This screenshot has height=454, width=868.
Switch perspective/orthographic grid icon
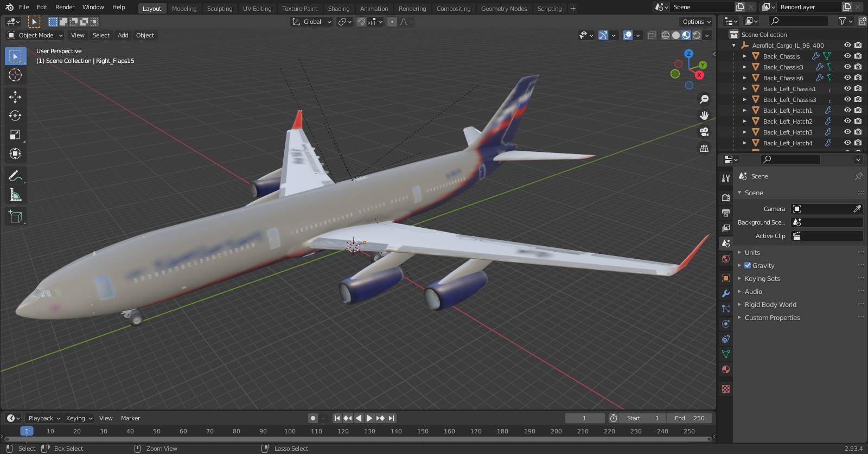pos(704,148)
